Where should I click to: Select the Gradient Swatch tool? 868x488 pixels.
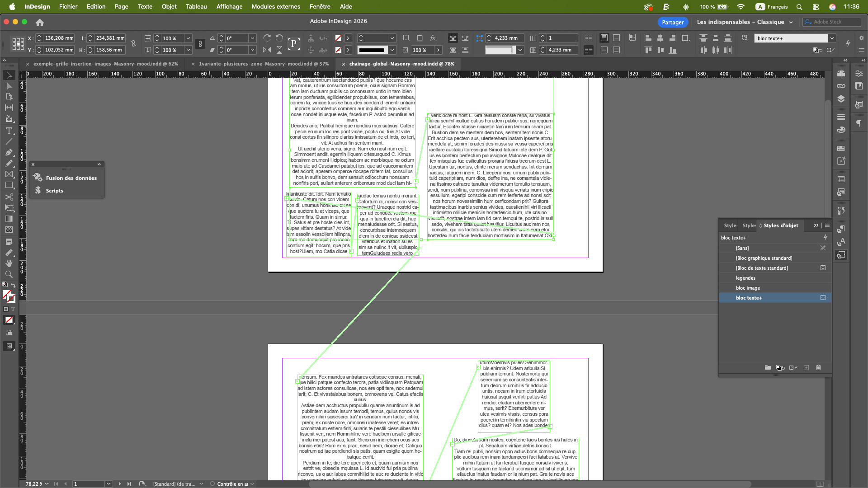coord(9,219)
